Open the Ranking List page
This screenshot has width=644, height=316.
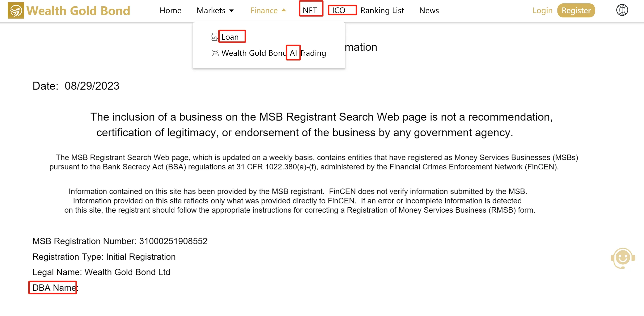pyautogui.click(x=382, y=10)
